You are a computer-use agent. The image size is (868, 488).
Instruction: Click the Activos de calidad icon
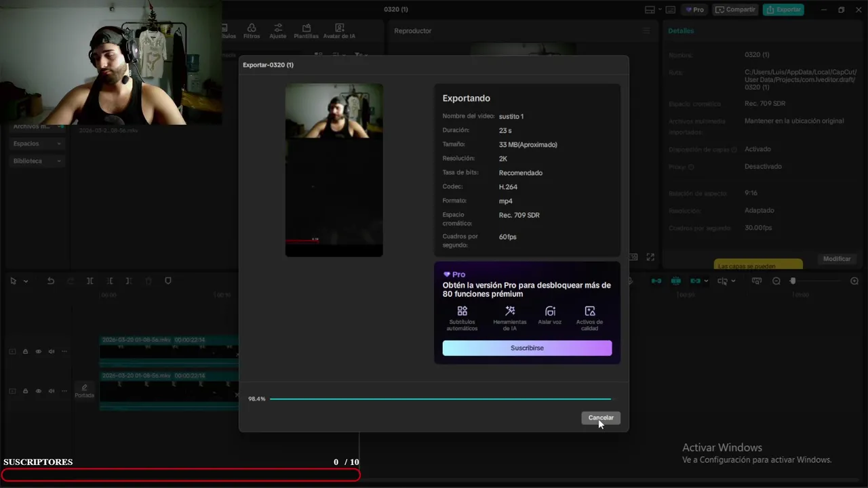[x=589, y=311]
